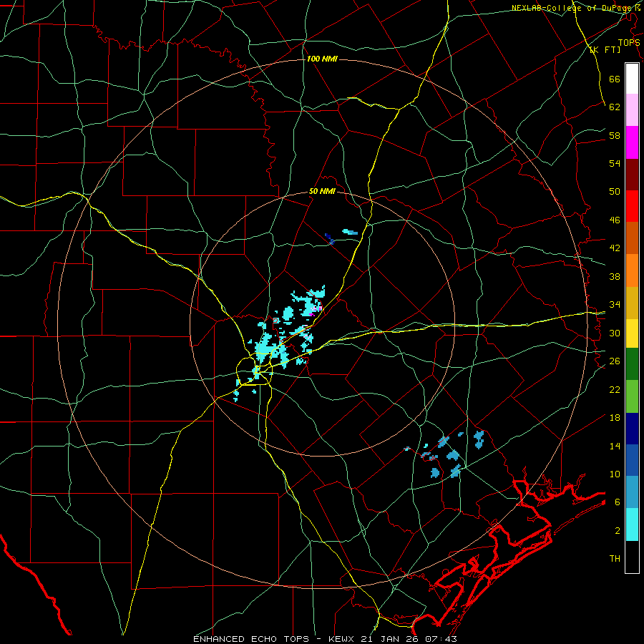Click the legend value '58'
Viewport: 644px width, 644px height.
click(615, 135)
